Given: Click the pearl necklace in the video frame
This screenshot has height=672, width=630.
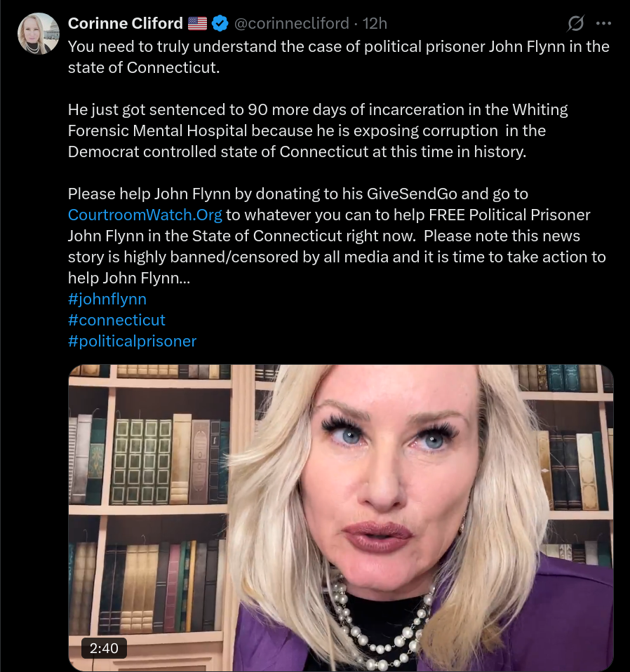Looking at the screenshot, I should pyautogui.click(x=377, y=621).
